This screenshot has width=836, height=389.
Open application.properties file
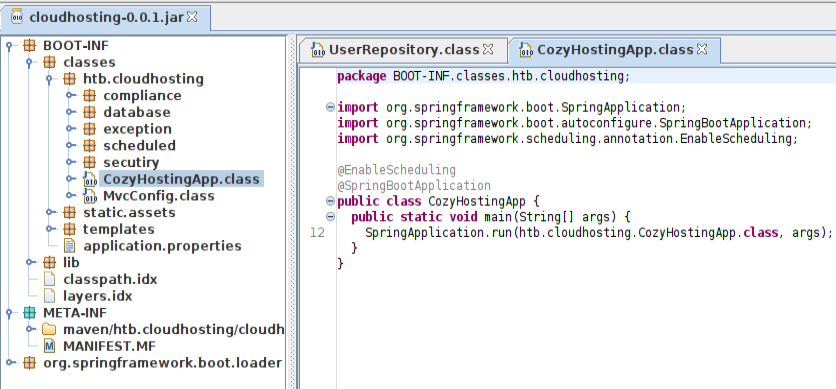coord(163,246)
